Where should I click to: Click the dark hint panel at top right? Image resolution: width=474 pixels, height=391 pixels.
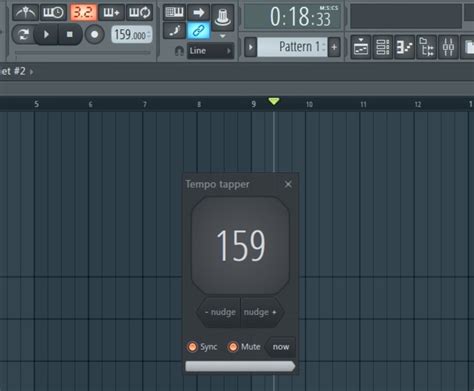(x=406, y=16)
